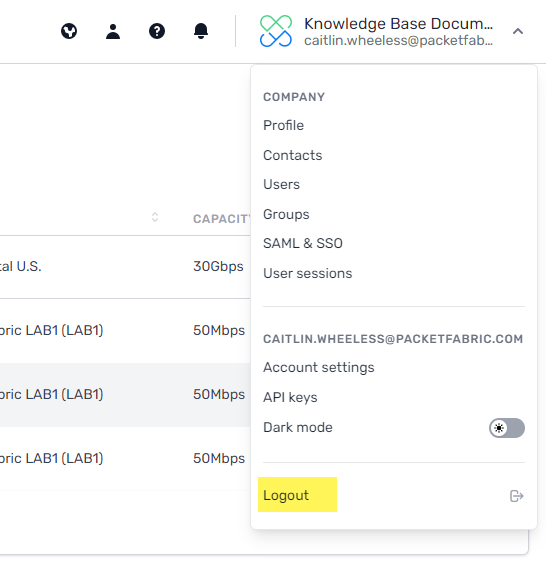This screenshot has width=546, height=574.
Task: Select the row ending in 'al U.S.'
Action: (x=125, y=267)
